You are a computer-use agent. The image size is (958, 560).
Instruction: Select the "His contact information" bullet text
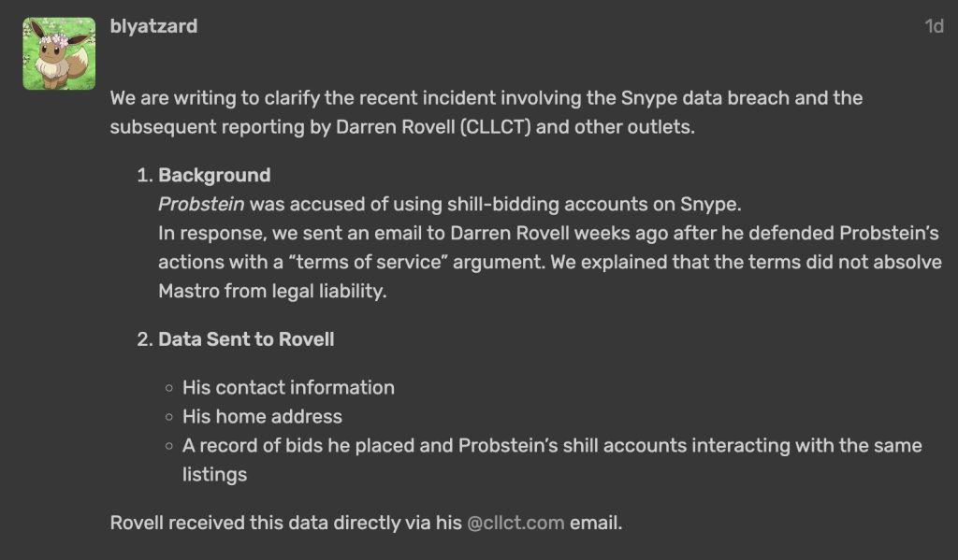click(288, 387)
